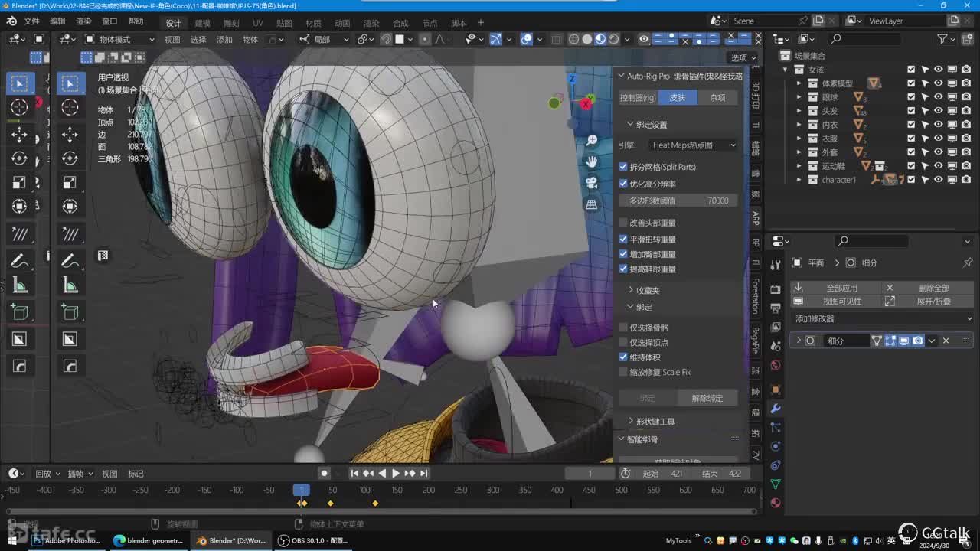Jump to the timeline end frame
Viewport: 980px width, 551px height.
coord(423,474)
